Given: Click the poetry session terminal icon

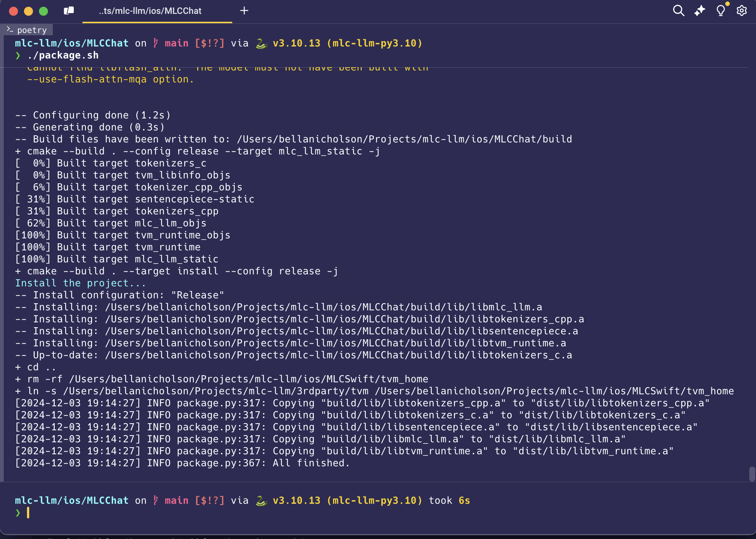Looking at the screenshot, I should click(10, 30).
